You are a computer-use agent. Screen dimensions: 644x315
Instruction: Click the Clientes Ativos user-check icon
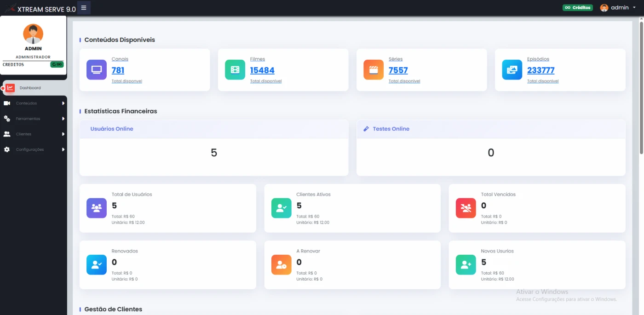pyautogui.click(x=282, y=208)
